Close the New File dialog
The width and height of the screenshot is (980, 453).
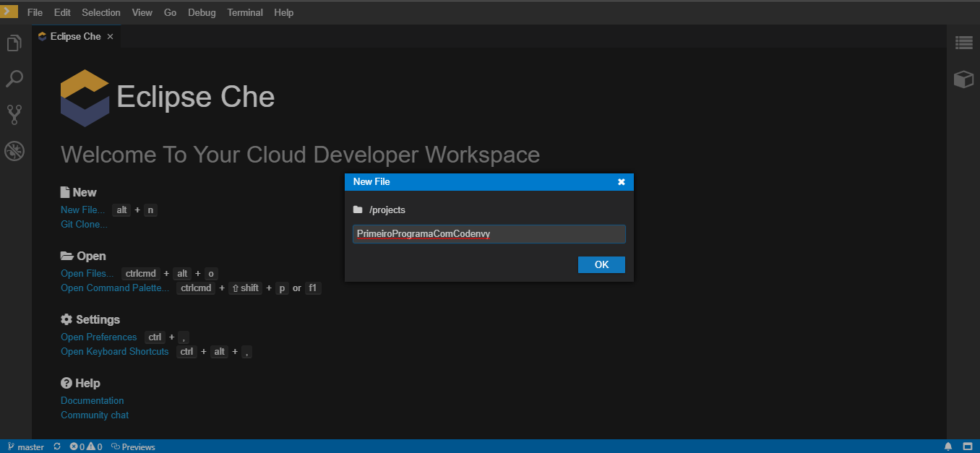coord(622,182)
